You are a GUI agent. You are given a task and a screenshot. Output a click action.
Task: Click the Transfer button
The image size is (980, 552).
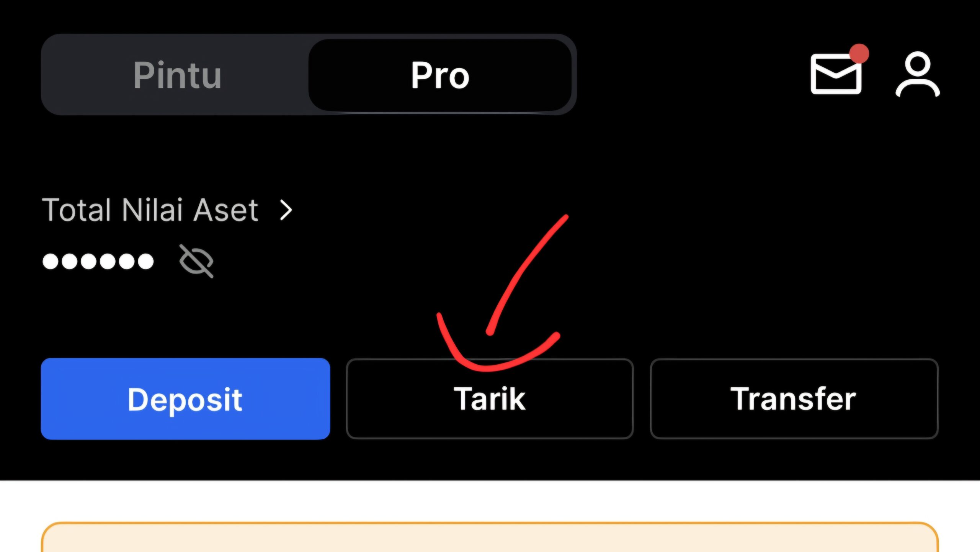pos(794,399)
